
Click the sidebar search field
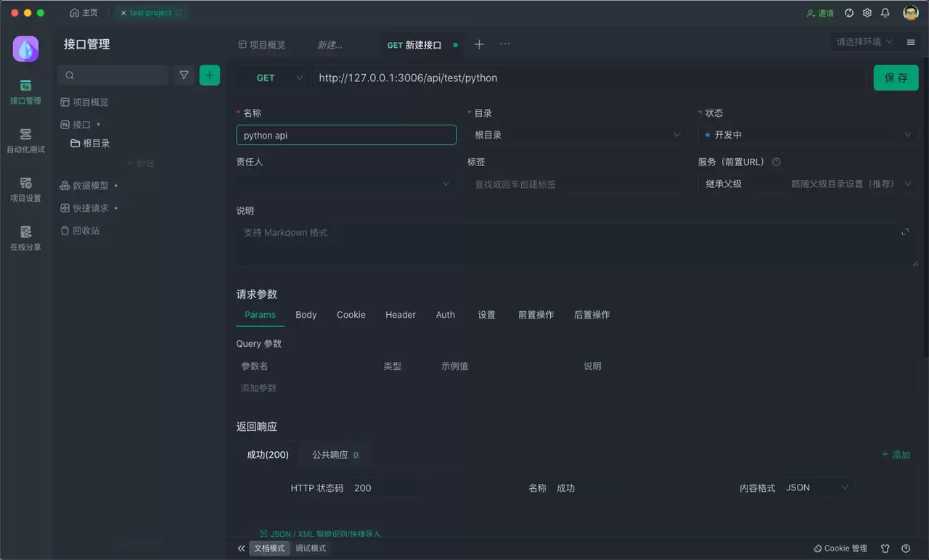(113, 75)
